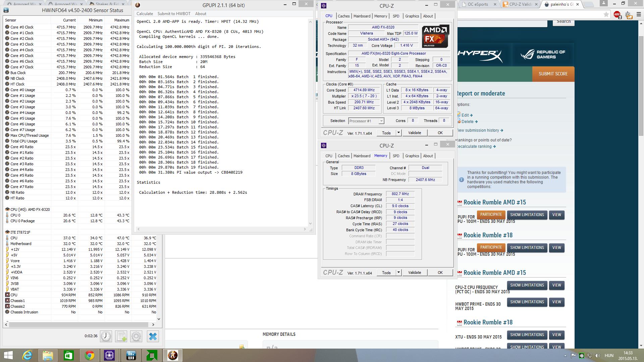Image resolution: width=644 pixels, height=362 pixels.
Task: Click Validate button in upper CPU-Z window
Action: click(415, 133)
